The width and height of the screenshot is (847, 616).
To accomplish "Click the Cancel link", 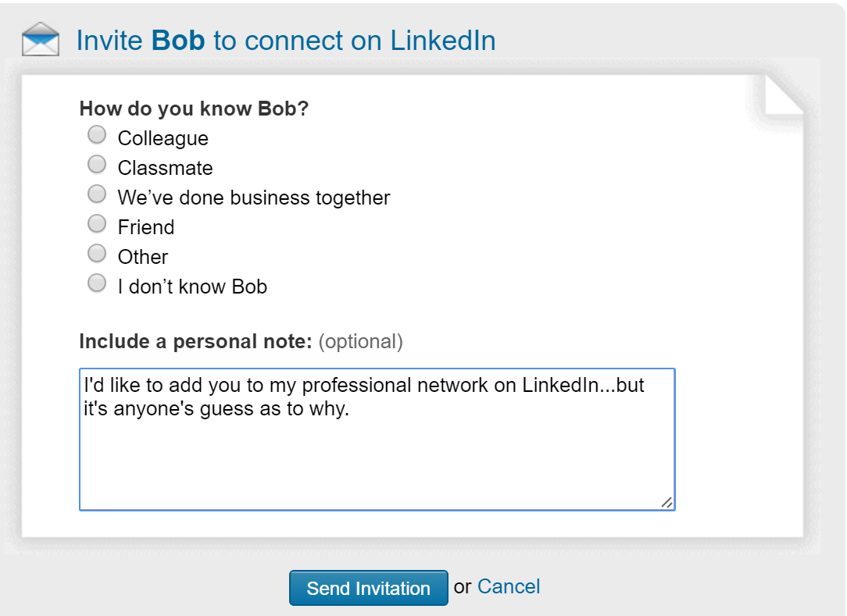I will pos(509,586).
